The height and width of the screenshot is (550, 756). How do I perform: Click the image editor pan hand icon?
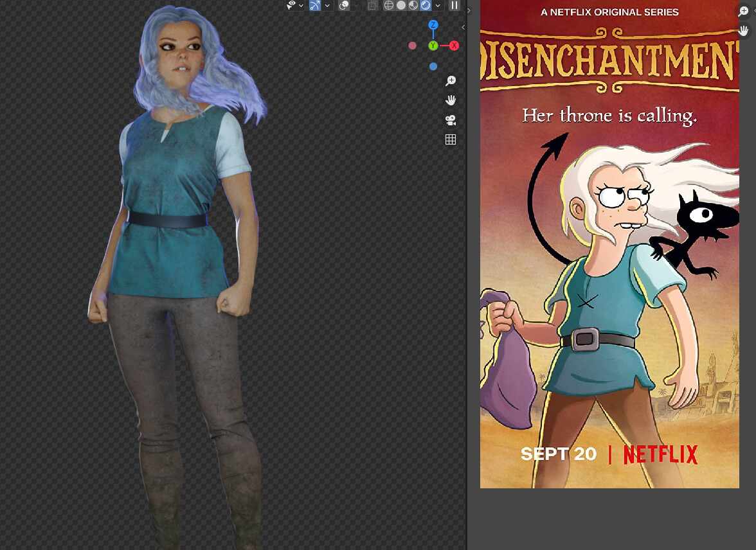pyautogui.click(x=743, y=31)
